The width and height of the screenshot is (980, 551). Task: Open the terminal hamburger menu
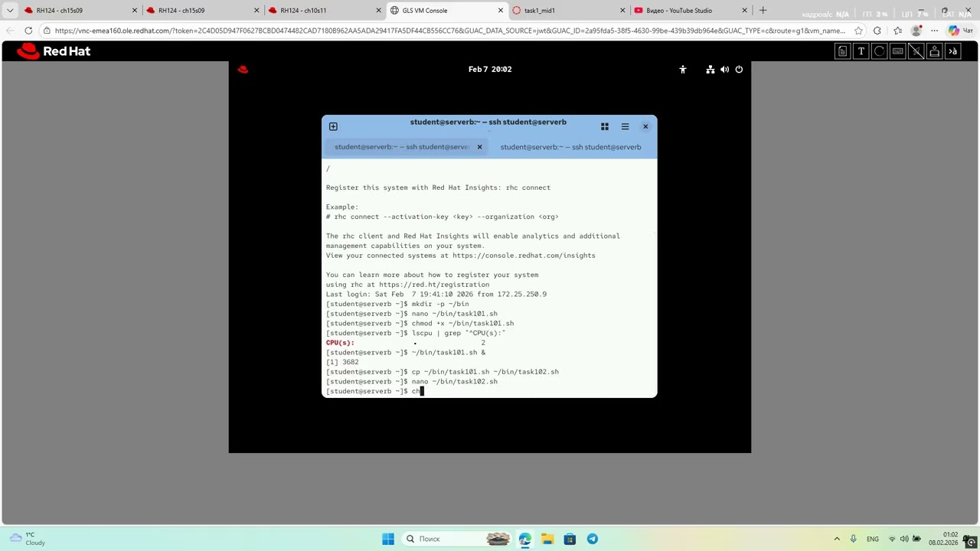click(625, 126)
